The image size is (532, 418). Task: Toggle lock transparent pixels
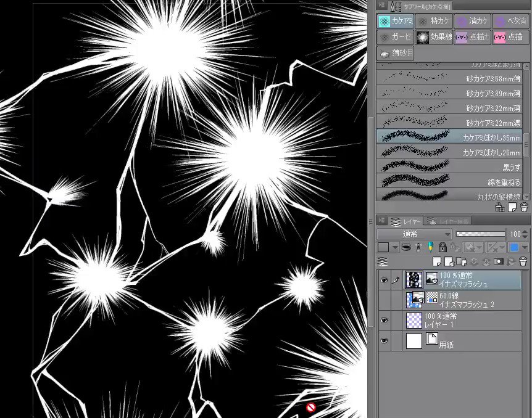point(455,247)
